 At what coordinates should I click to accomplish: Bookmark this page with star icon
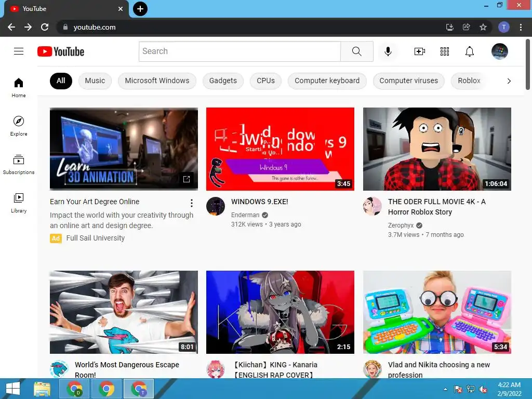click(x=483, y=27)
